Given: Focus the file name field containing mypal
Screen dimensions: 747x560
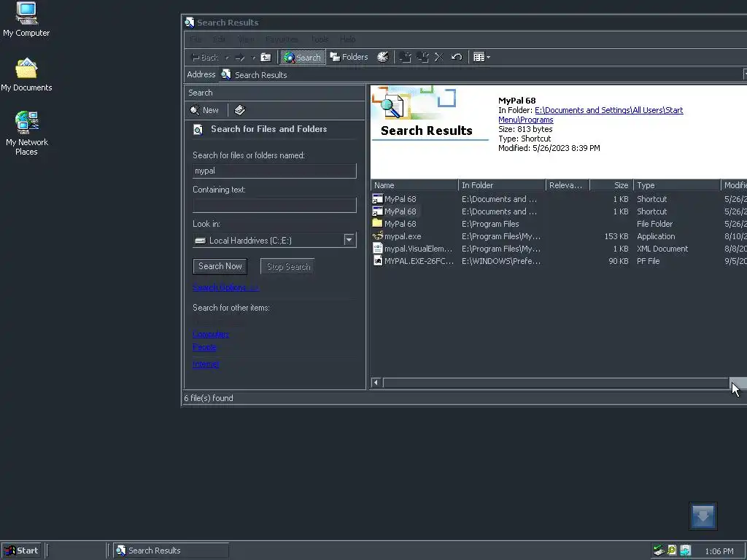Looking at the screenshot, I should pyautogui.click(x=274, y=171).
